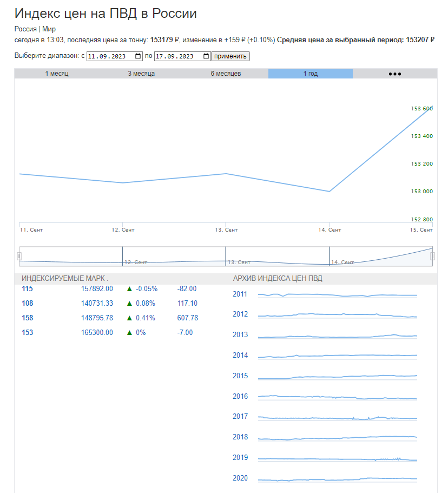Viewport: 448px width, 493px height.
Task: Click price 157892.00 in row 115
Action: click(97, 288)
